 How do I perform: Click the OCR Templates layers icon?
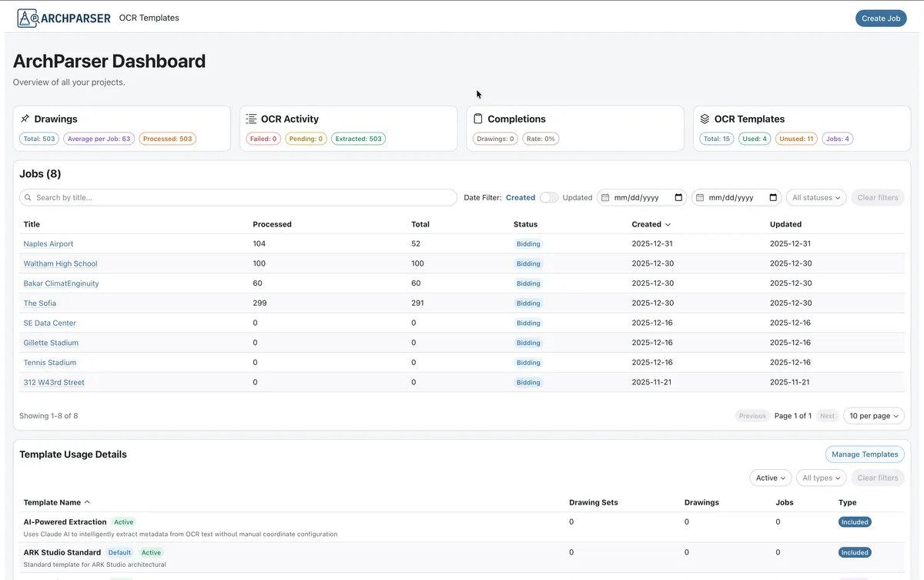point(704,118)
